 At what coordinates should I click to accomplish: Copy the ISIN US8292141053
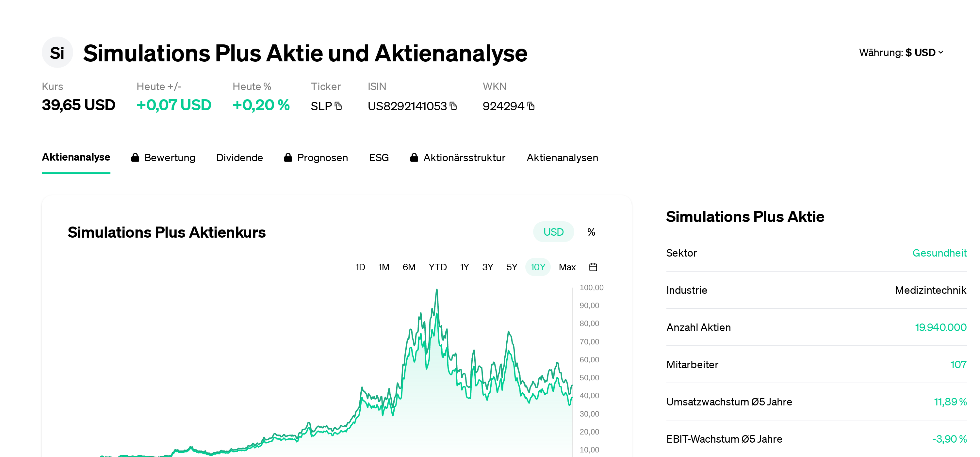click(x=453, y=106)
